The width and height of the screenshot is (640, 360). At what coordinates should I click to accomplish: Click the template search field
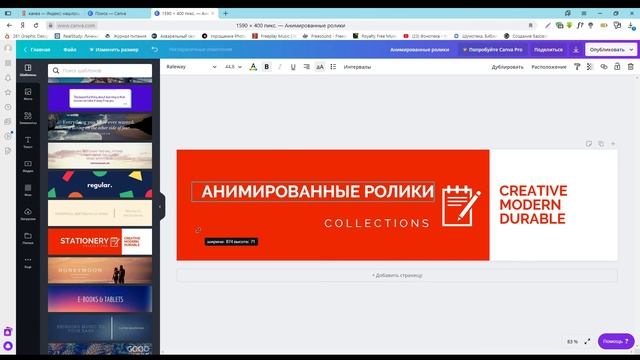pos(100,71)
